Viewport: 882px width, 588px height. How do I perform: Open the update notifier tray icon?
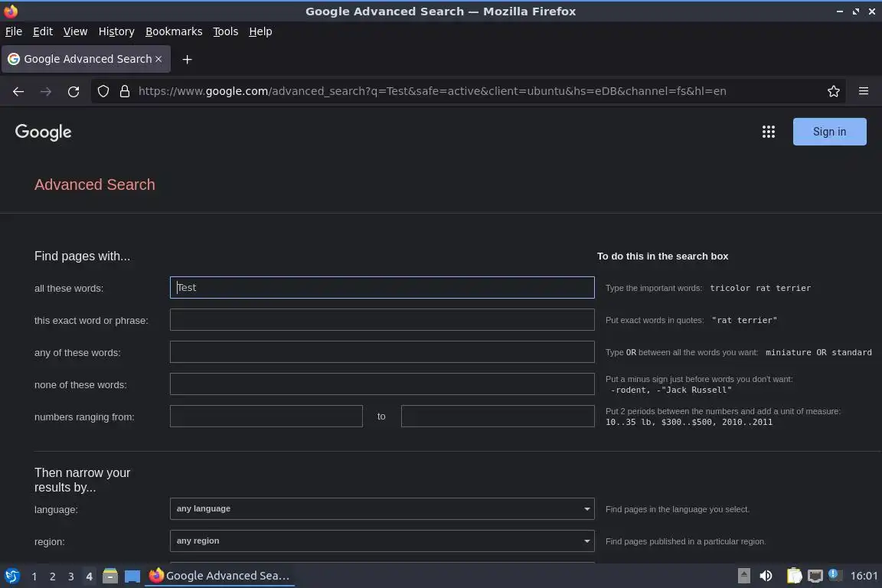[835, 574]
